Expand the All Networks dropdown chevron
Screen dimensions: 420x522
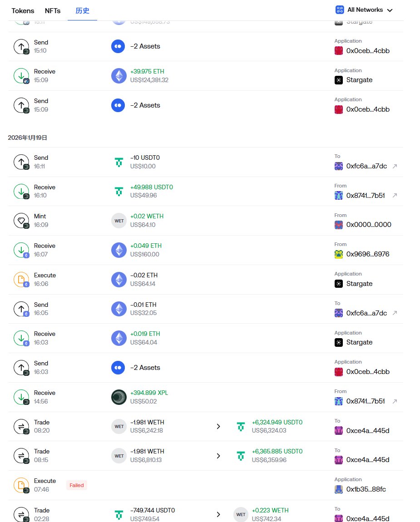click(390, 10)
